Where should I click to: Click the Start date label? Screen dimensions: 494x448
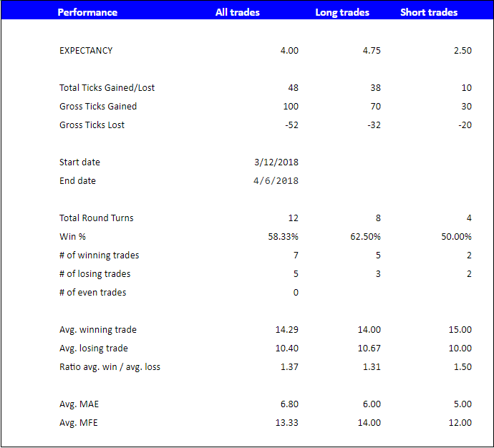tap(79, 162)
